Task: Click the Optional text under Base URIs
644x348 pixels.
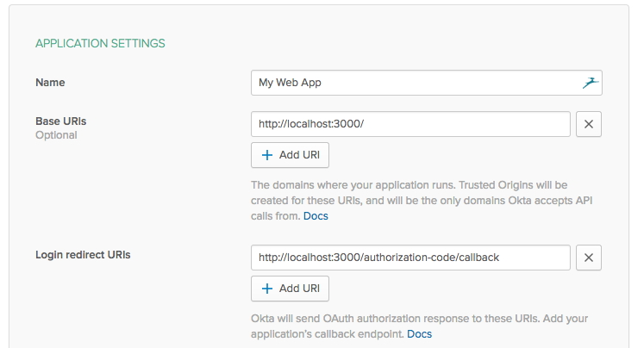Action: click(56, 135)
